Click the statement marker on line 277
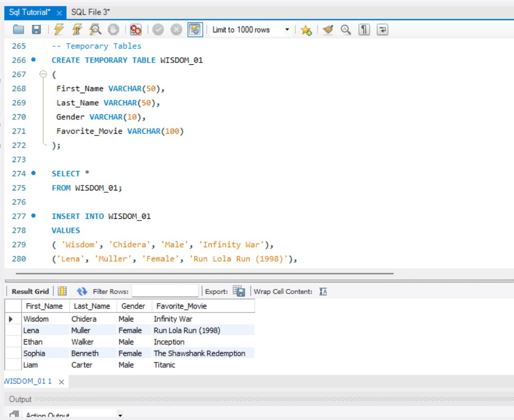The height and width of the screenshot is (420, 514). pos(33,216)
